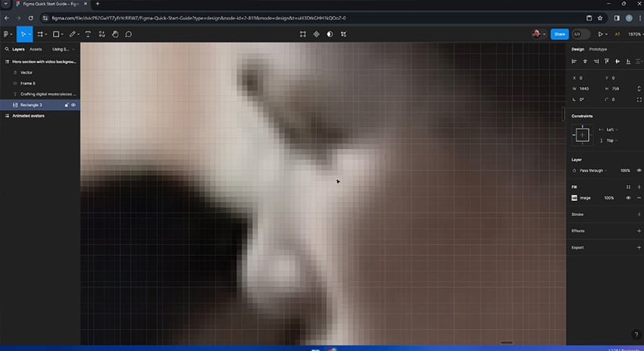The width and height of the screenshot is (644, 351).
Task: Click the Present play button
Action: coord(600,35)
